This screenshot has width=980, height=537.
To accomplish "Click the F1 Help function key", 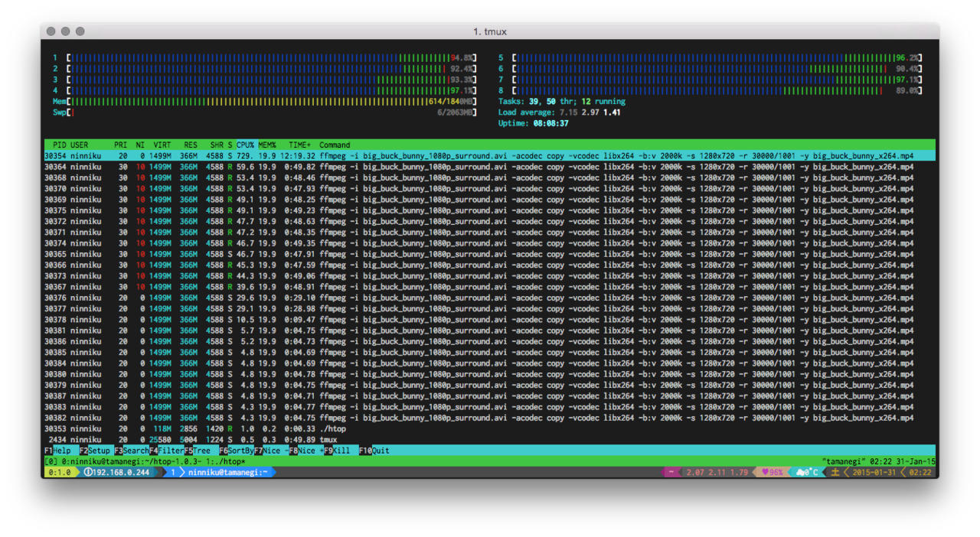I will (57, 451).
